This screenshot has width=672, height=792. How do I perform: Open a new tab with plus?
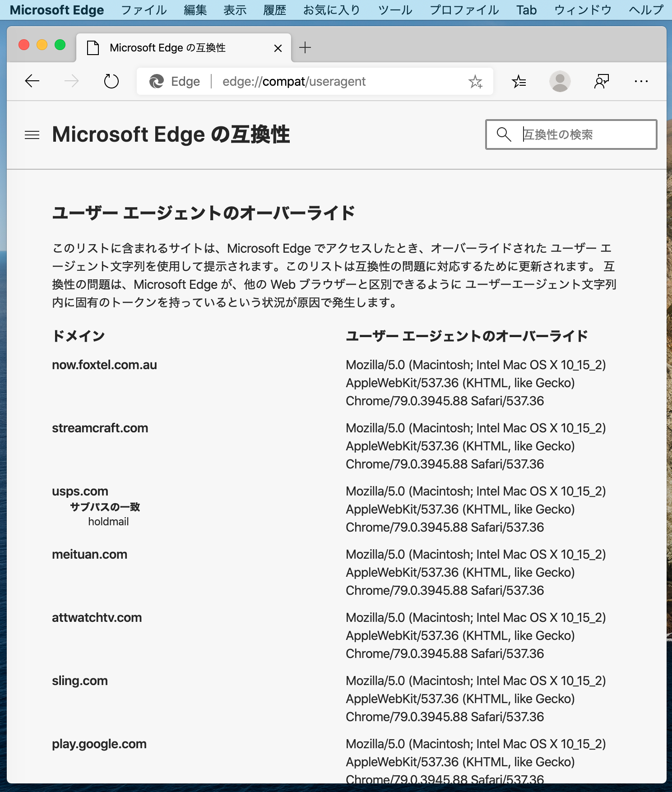(305, 47)
